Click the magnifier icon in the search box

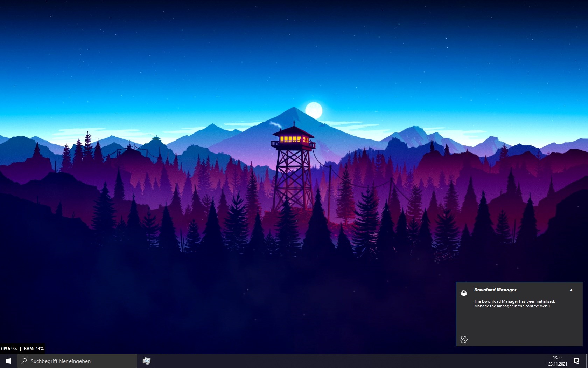[24, 361]
